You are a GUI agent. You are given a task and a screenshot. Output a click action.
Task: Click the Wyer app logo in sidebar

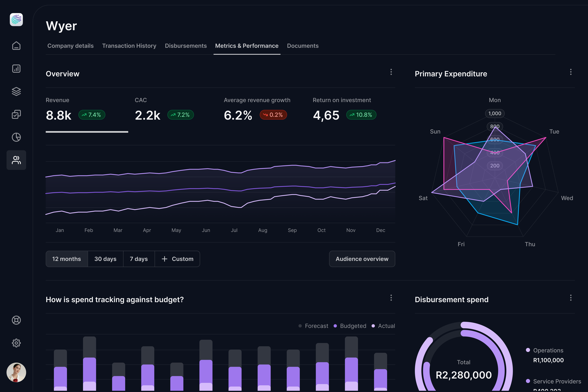[x=16, y=19]
